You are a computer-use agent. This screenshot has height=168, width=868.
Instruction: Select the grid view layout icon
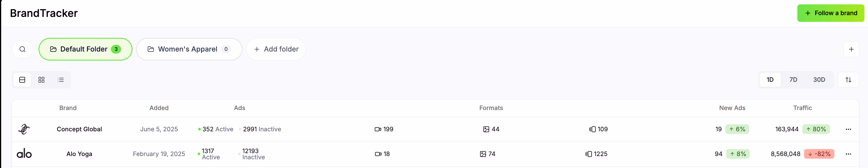[x=41, y=79]
